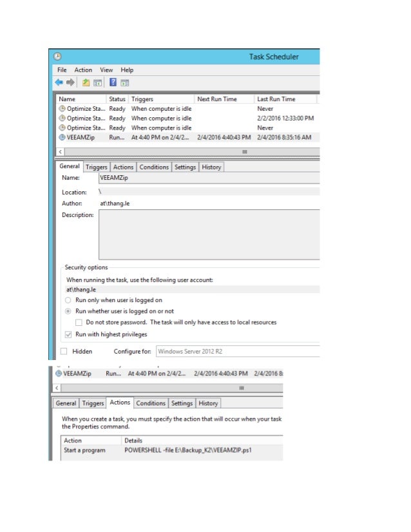Click clock icon of never-run first Optimize task
411x532 pixels.
coord(62,109)
